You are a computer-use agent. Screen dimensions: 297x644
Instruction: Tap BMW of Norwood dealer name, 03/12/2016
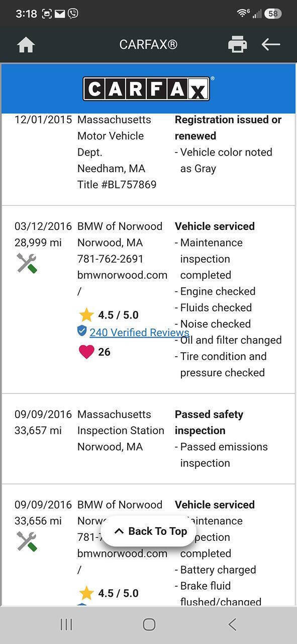pyautogui.click(x=120, y=226)
